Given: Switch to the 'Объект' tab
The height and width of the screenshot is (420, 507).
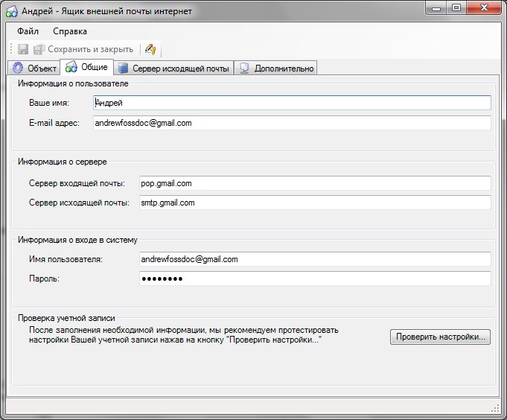Looking at the screenshot, I should [x=34, y=69].
